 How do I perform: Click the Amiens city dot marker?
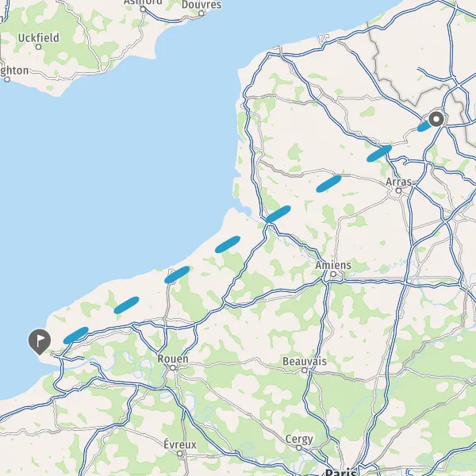click(x=333, y=274)
